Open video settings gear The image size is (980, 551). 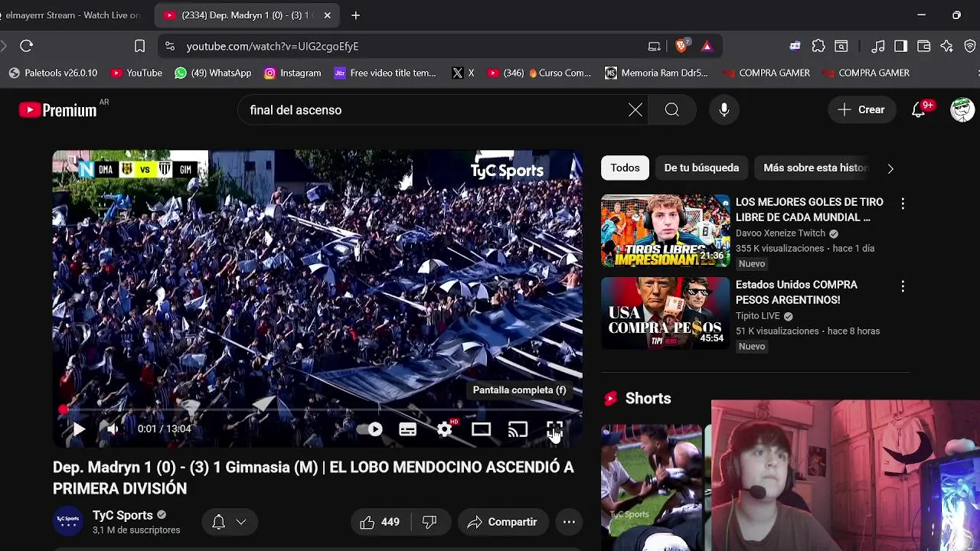point(445,429)
